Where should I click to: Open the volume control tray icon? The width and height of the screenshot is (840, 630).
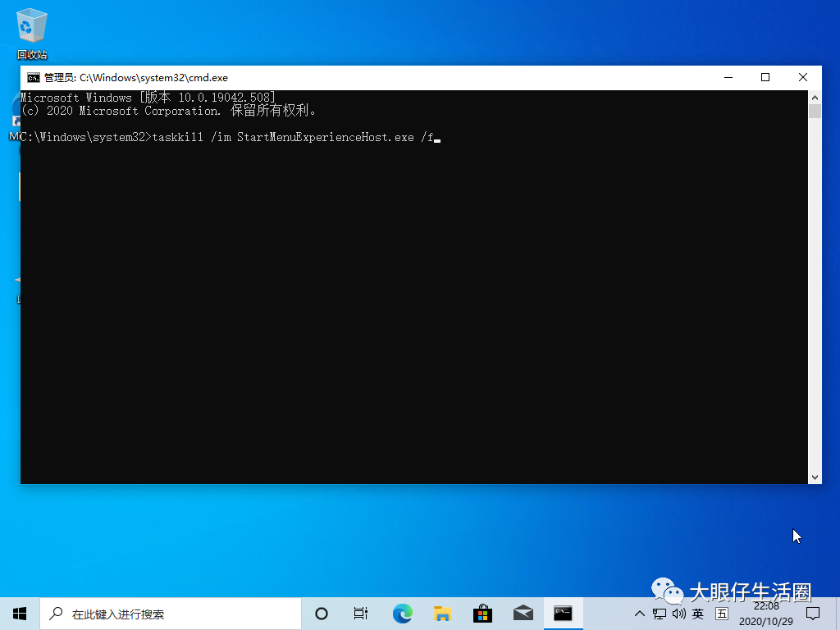pos(678,614)
